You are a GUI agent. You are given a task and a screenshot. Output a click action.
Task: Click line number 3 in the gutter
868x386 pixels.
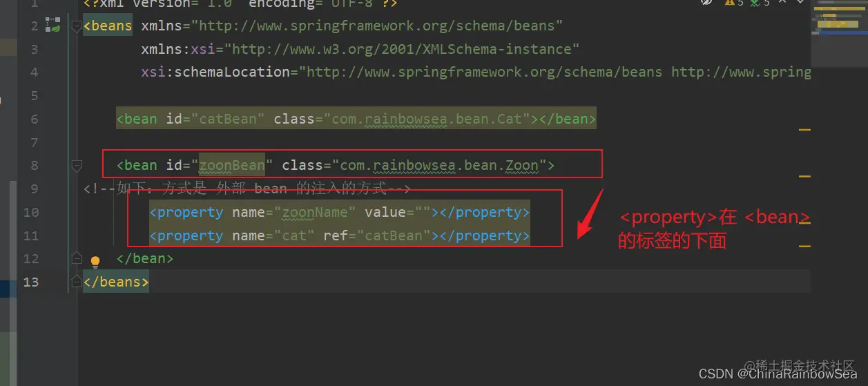(x=35, y=50)
